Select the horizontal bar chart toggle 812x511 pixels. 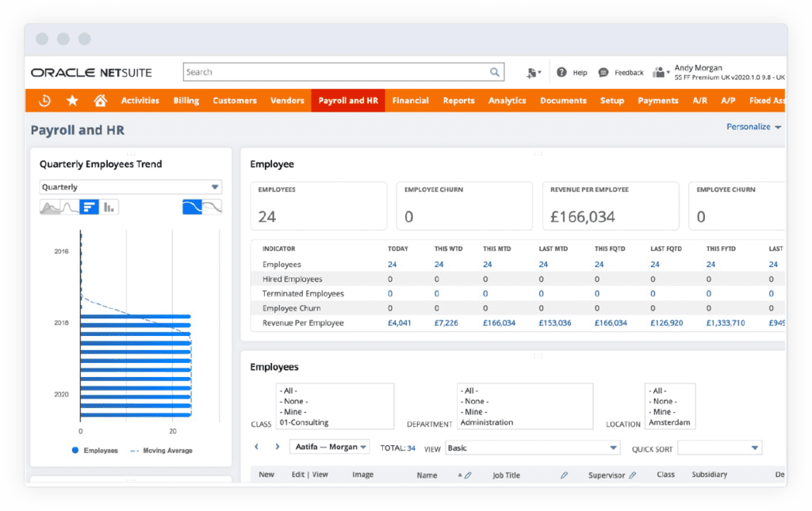click(90, 208)
